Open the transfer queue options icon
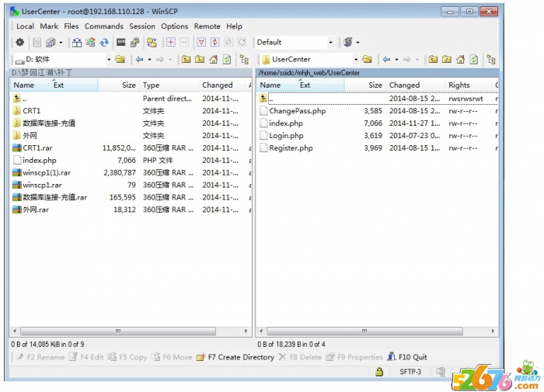 51,42
